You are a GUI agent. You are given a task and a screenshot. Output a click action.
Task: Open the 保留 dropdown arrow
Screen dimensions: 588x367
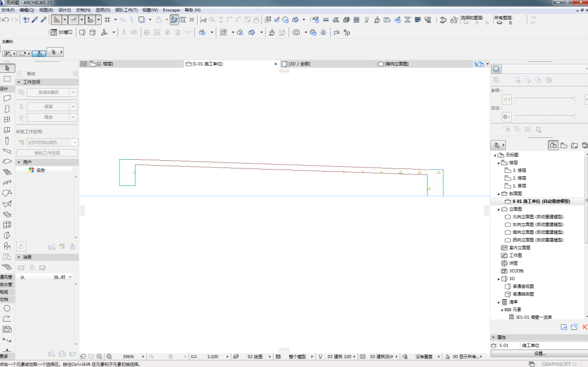(73, 107)
